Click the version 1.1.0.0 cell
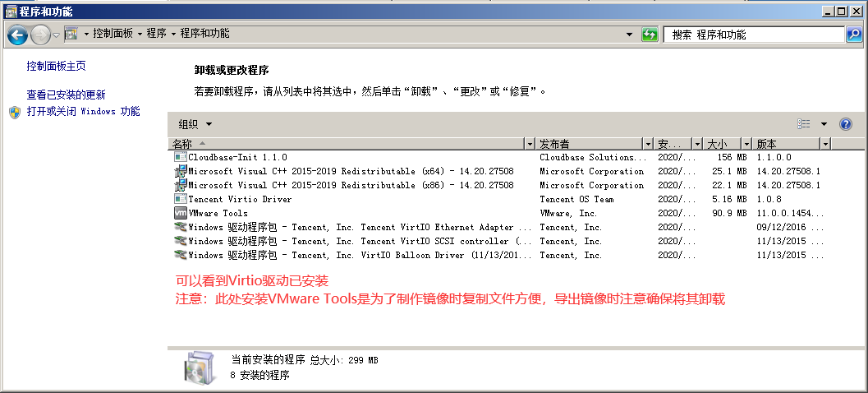Viewport: 868px width, 393px height. [774, 157]
